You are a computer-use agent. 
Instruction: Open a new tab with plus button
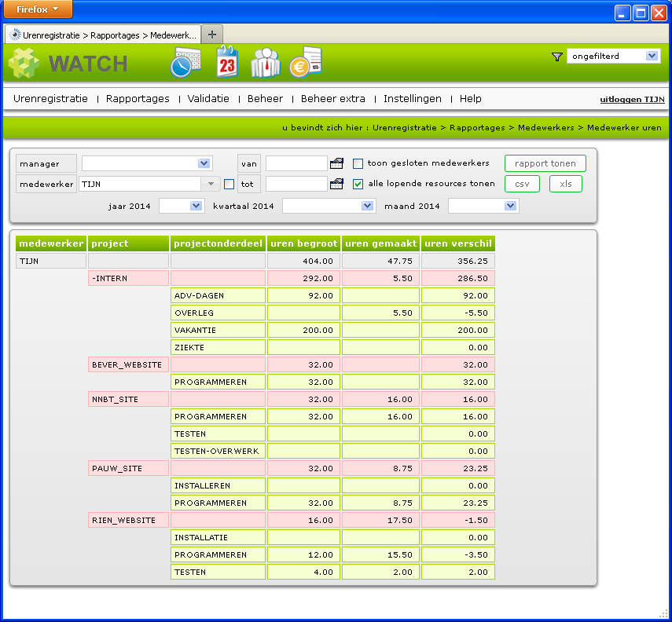[x=211, y=35]
